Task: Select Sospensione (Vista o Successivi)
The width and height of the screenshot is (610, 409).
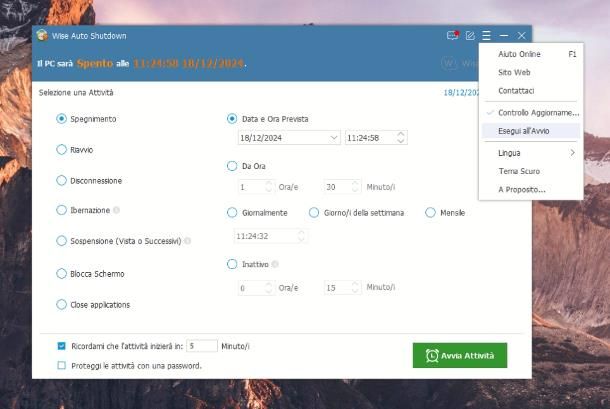Action: 61,241
